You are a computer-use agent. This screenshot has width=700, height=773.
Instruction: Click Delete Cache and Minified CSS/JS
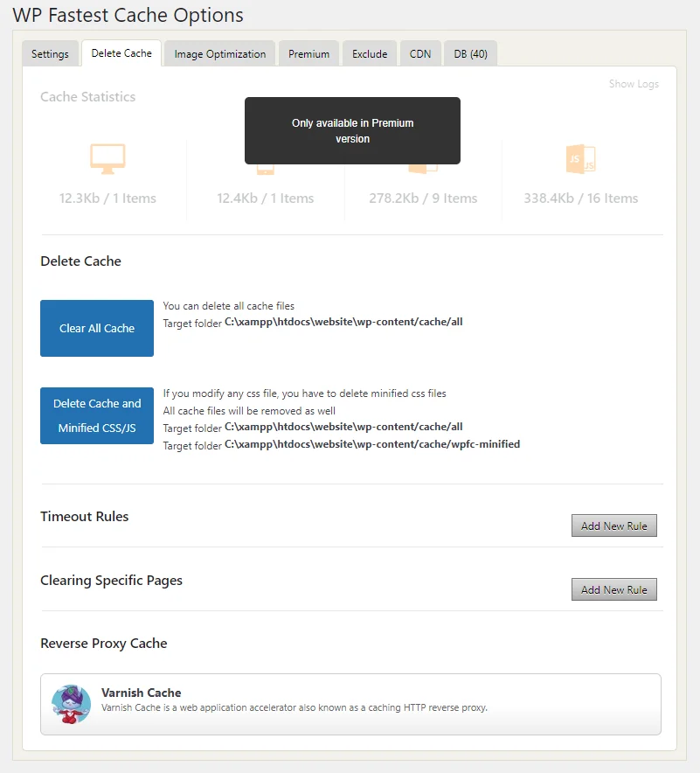click(97, 415)
